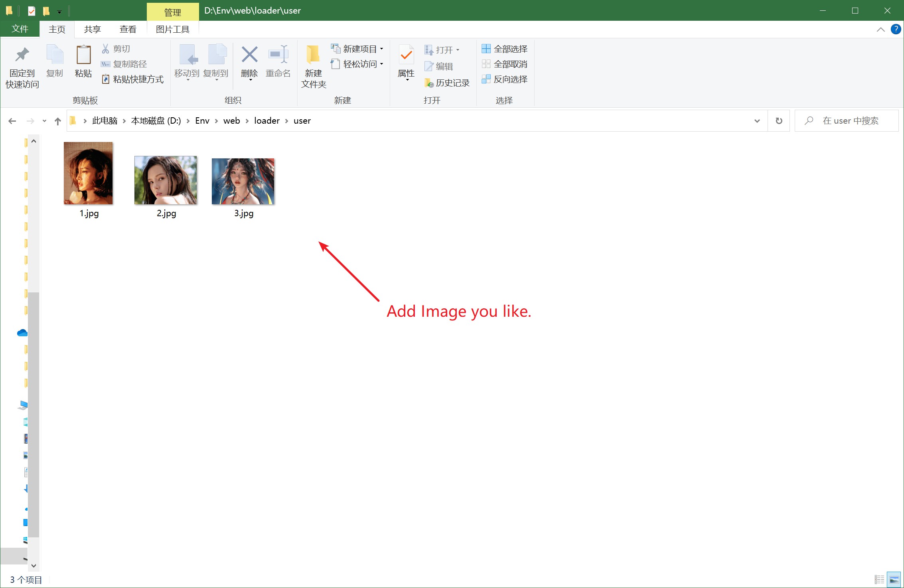This screenshot has height=588, width=904.
Task: Go up one folder level arrow
Action: pos(58,121)
